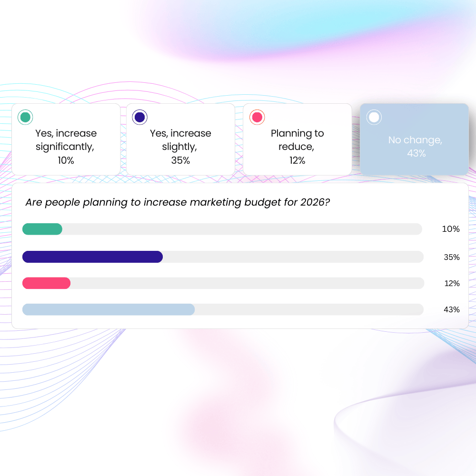The height and width of the screenshot is (476, 476).
Task: Click the "Planning to reduce, 12%" card text
Action: pyautogui.click(x=297, y=147)
